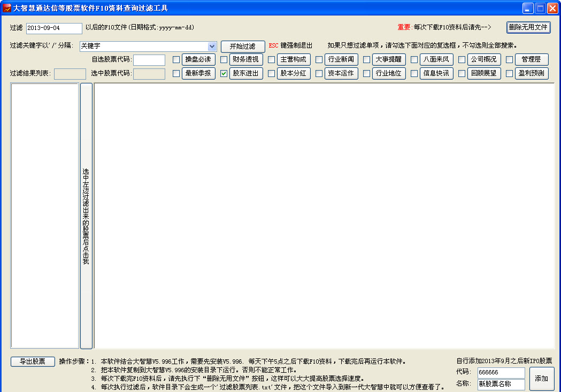Click the 导出股票 button
561x392 pixels.
coord(33,362)
